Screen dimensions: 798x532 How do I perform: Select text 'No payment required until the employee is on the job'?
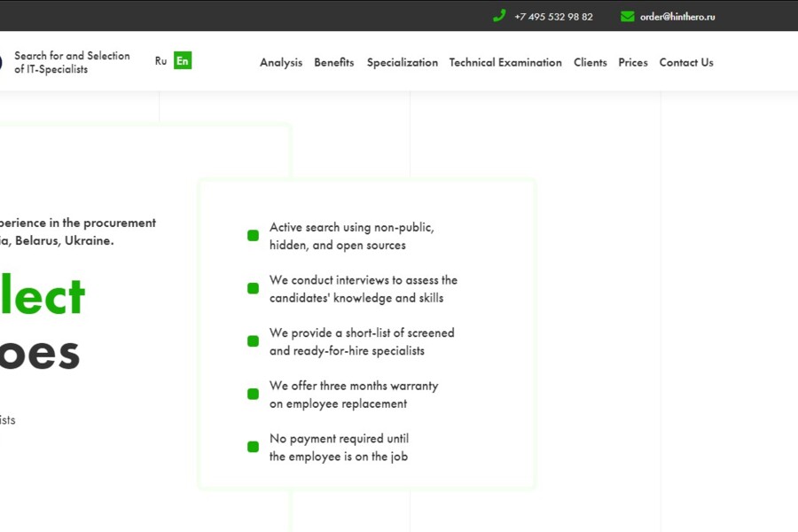pyautogui.click(x=339, y=448)
